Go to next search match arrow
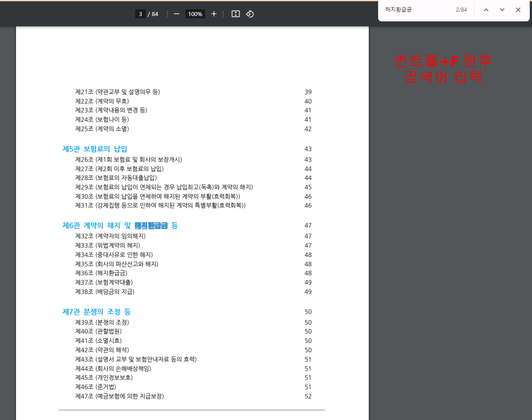532x420 pixels. [x=502, y=10]
